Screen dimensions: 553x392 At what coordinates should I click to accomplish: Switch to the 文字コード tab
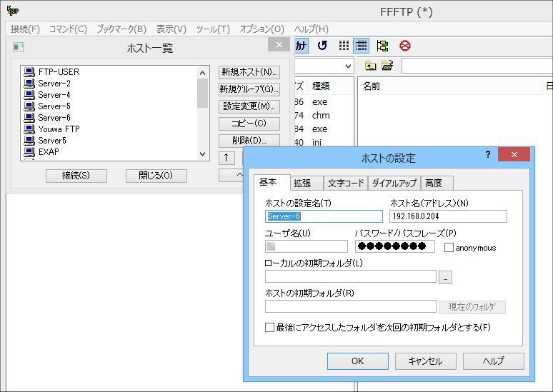pos(346,183)
